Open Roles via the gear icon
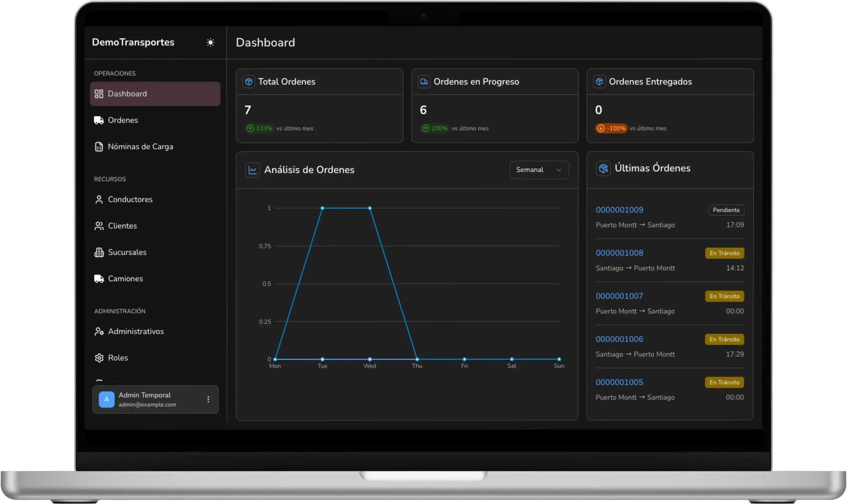The image size is (847, 504). 99,358
